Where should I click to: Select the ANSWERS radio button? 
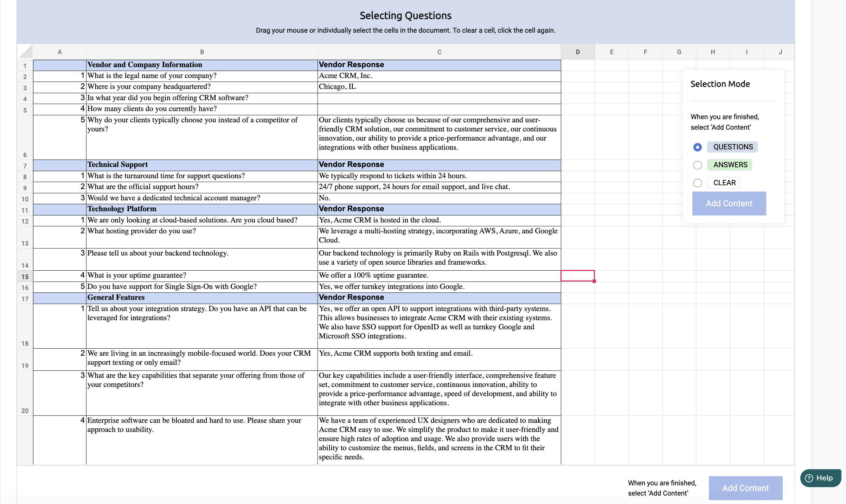coord(697,165)
